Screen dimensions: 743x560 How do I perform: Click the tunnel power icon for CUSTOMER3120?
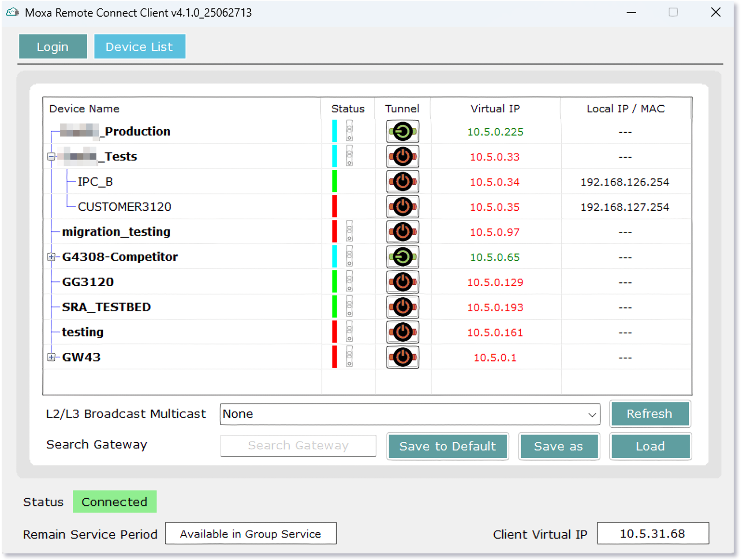pos(402,207)
